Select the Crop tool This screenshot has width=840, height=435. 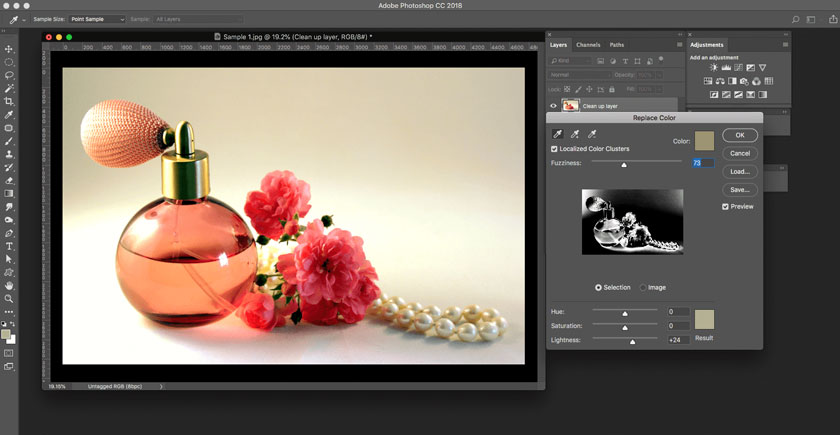(10, 102)
